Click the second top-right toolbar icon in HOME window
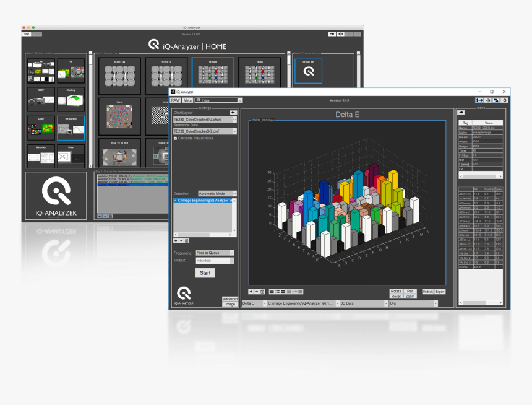This screenshot has width=532, height=405. click(x=340, y=34)
